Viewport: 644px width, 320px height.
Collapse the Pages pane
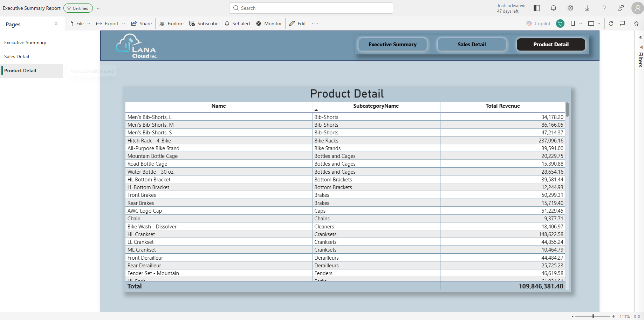[x=56, y=24]
